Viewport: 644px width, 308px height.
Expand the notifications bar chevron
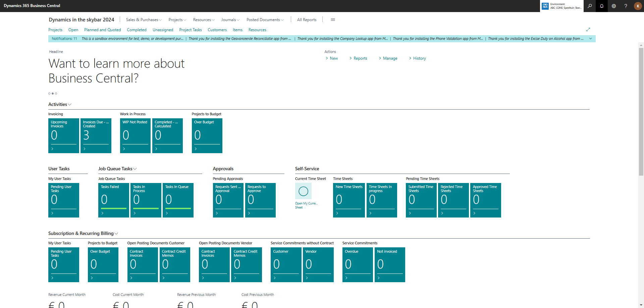tap(590, 39)
